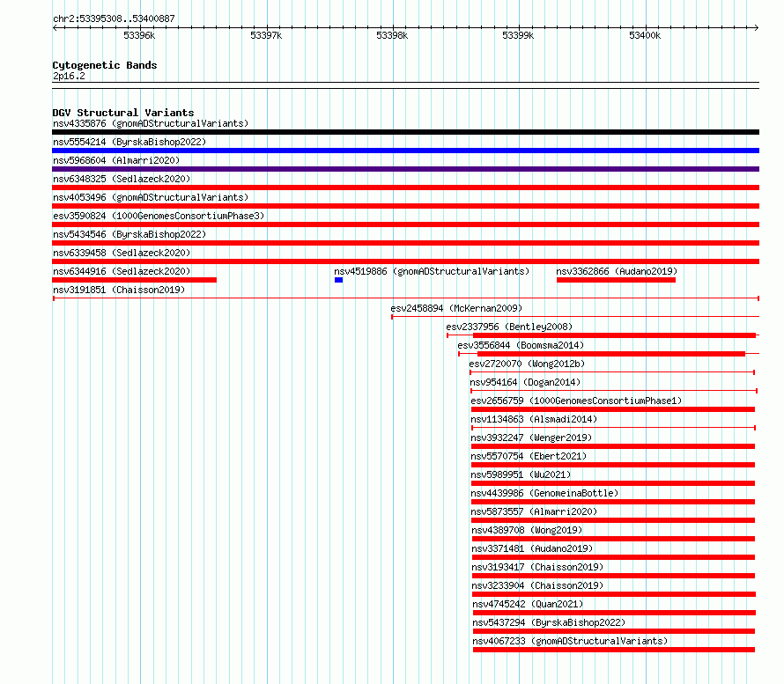Open the nsv954164 Dogan2014 entry
The width and height of the screenshot is (784, 684).
(x=525, y=382)
